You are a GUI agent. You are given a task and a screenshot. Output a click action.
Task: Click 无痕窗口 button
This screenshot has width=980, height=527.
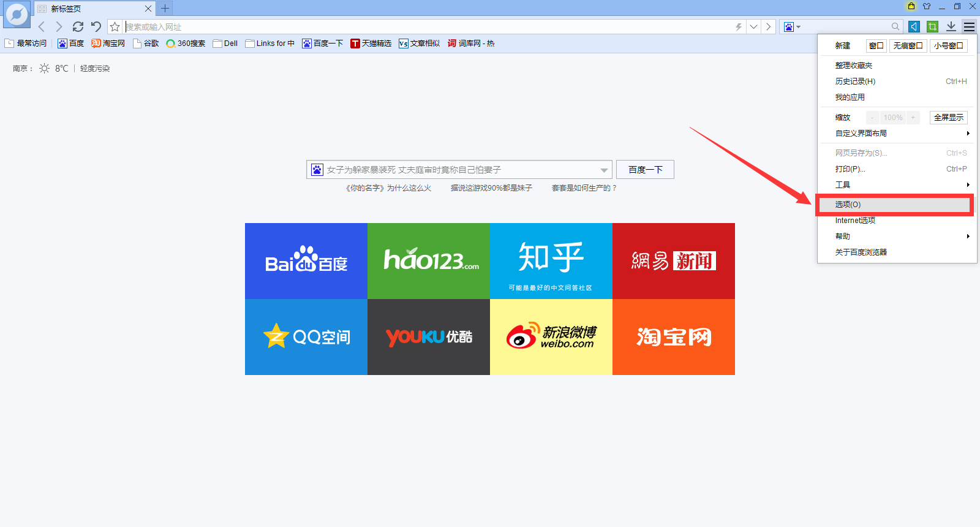click(x=908, y=45)
